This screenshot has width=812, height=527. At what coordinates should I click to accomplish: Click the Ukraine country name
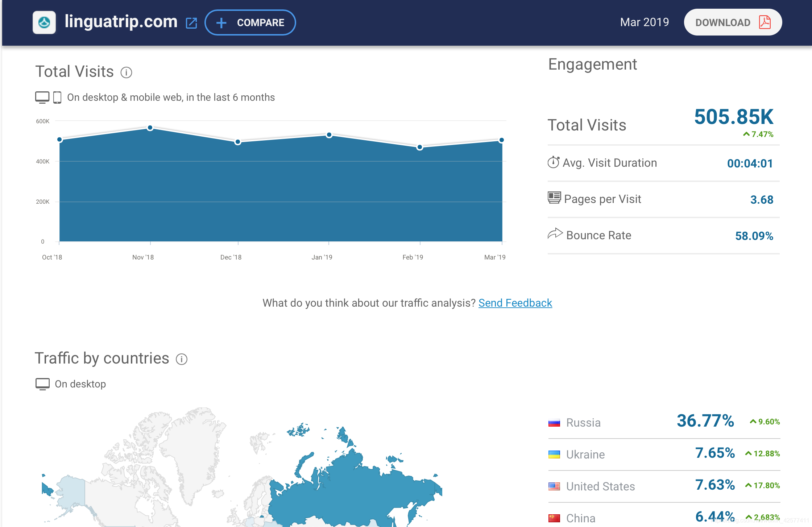[585, 455]
